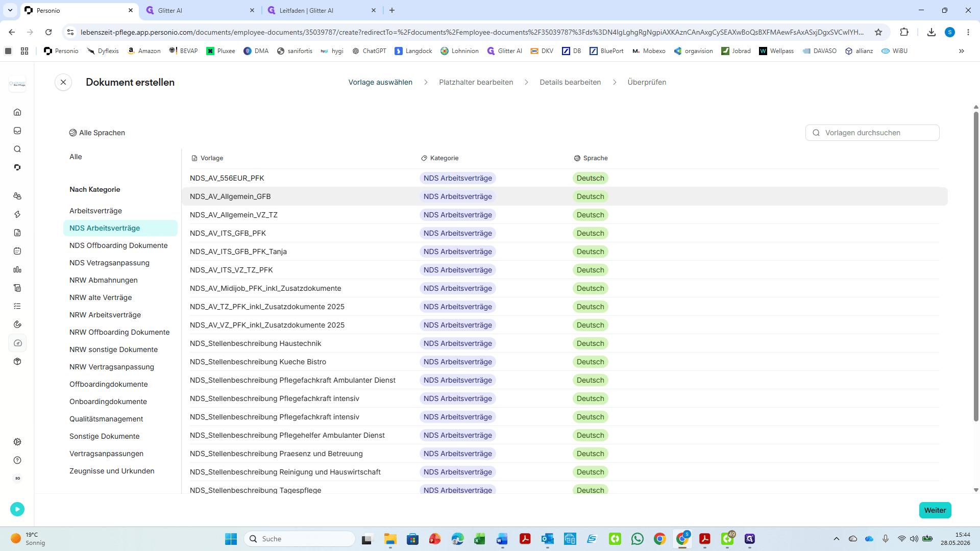This screenshot has height=551, width=980.
Task: Open the ChatGPT bookmark
Action: tap(369, 51)
